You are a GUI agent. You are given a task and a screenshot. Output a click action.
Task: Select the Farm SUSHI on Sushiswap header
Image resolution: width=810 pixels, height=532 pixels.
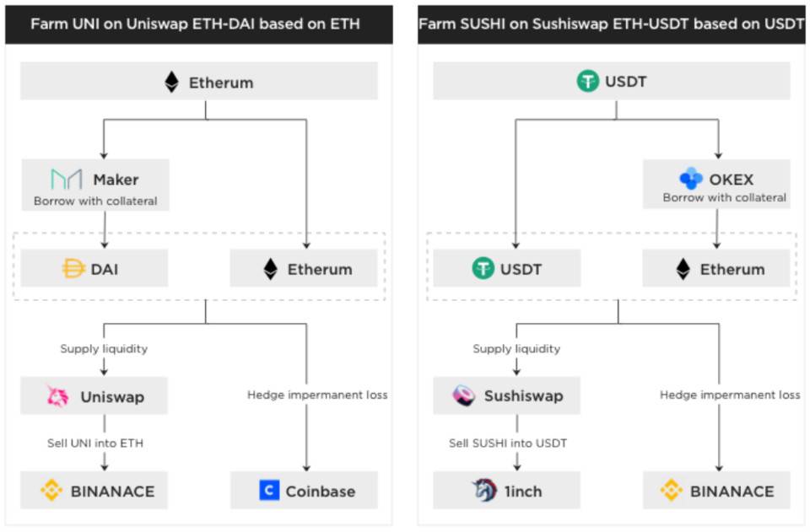[611, 24]
